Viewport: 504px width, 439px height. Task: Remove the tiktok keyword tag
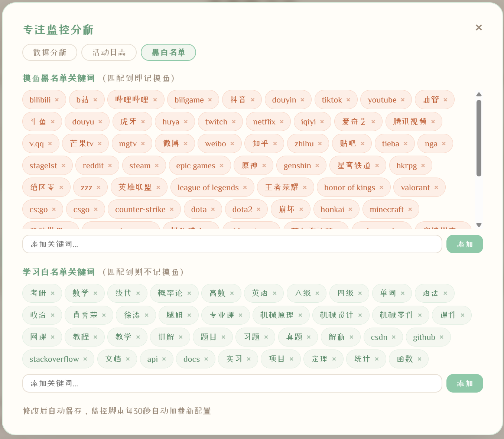click(x=348, y=100)
